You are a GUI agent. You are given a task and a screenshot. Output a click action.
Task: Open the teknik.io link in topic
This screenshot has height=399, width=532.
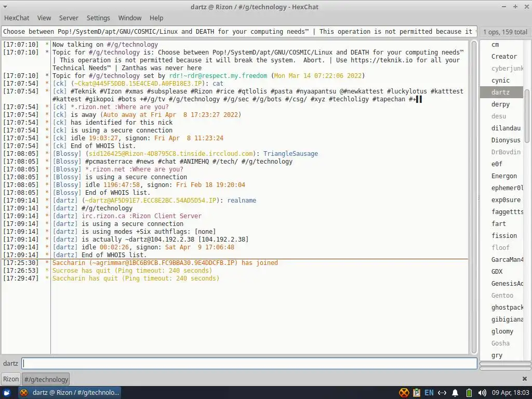382,60
